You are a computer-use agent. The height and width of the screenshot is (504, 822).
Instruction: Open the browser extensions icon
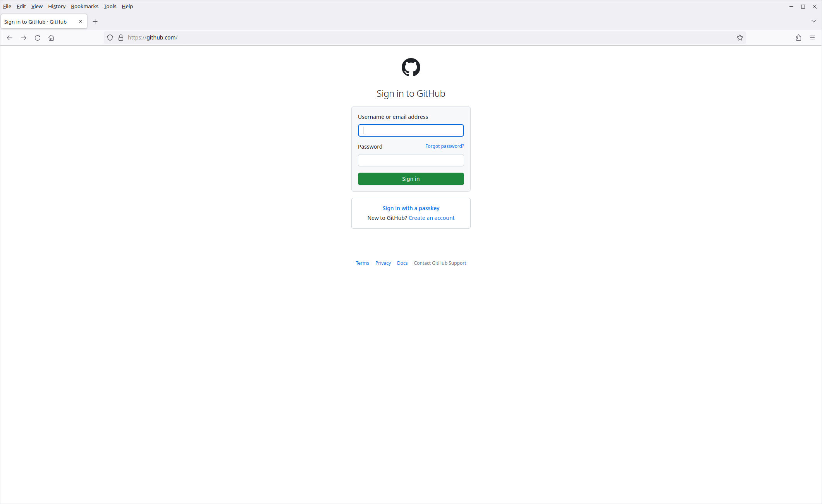pyautogui.click(x=798, y=38)
